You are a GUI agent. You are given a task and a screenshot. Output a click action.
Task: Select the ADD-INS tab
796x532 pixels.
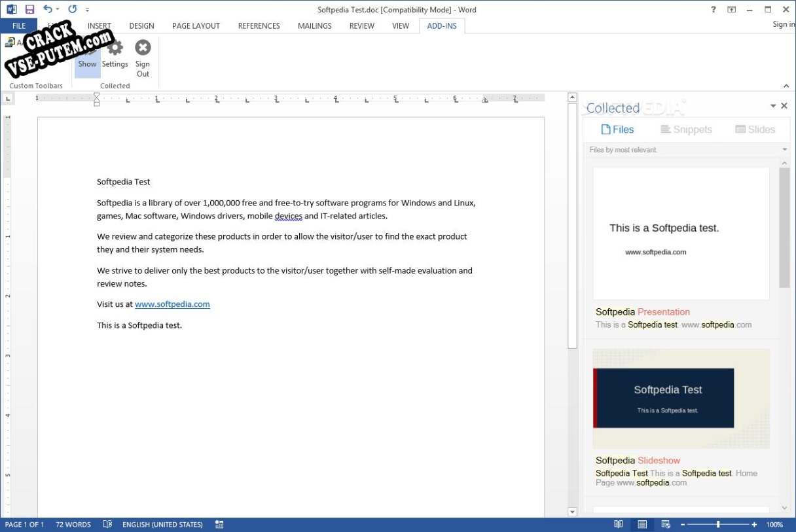tap(442, 26)
